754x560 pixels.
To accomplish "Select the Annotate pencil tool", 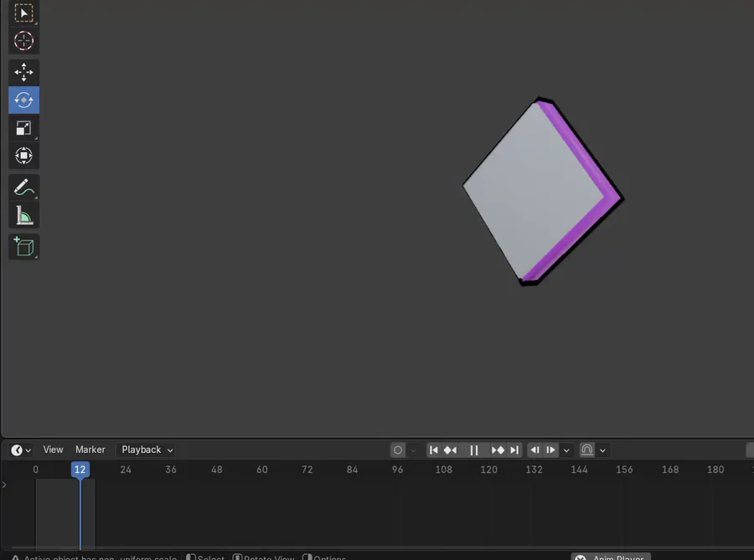I will [x=23, y=188].
